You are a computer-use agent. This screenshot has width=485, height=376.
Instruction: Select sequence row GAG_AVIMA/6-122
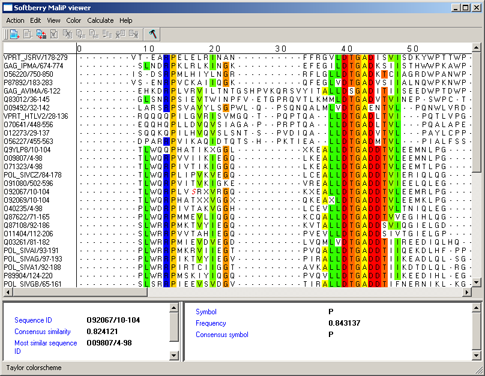(32, 91)
